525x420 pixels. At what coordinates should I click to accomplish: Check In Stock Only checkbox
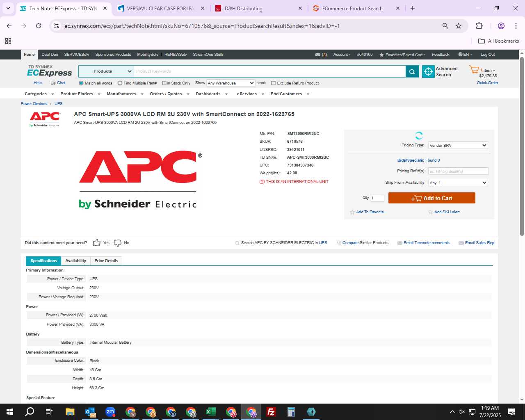tap(164, 83)
